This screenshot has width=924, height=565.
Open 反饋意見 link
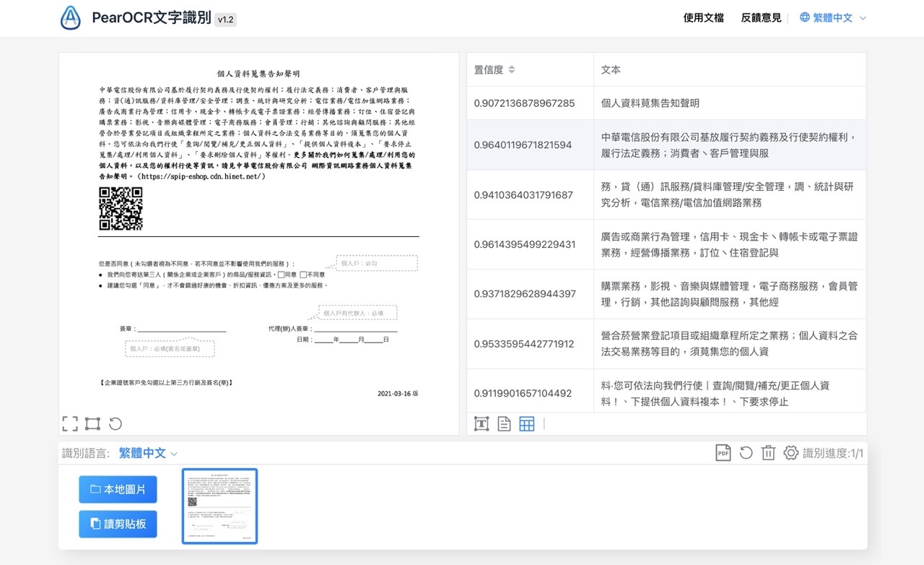(761, 17)
